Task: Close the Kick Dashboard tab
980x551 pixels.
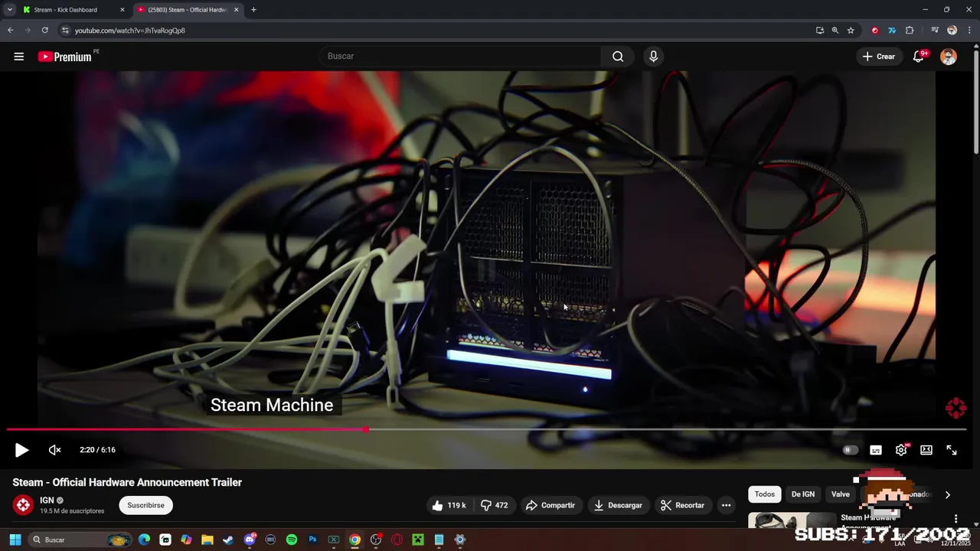Action: pos(122,10)
